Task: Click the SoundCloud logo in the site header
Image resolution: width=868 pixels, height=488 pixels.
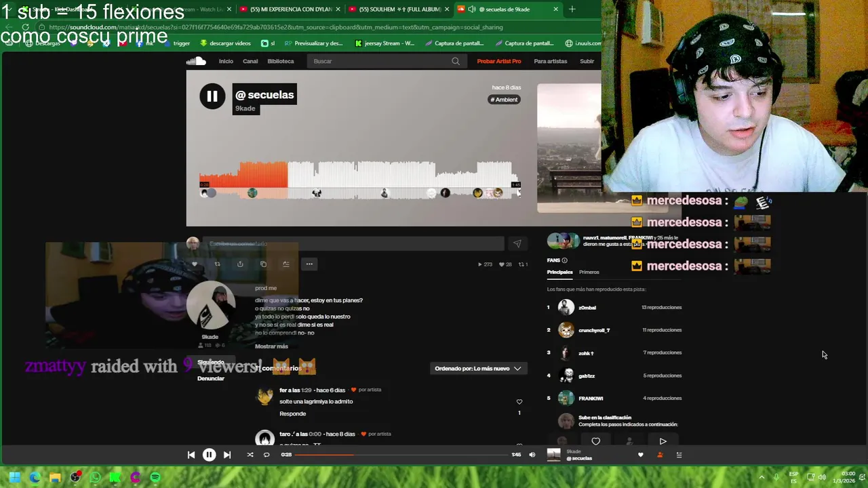Action: [196, 61]
